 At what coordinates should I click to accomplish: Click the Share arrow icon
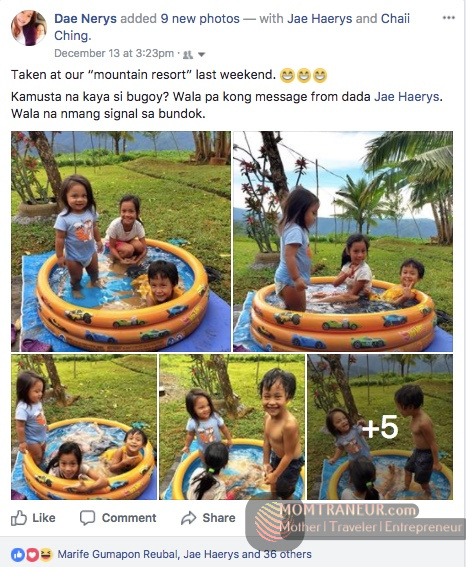[188, 518]
